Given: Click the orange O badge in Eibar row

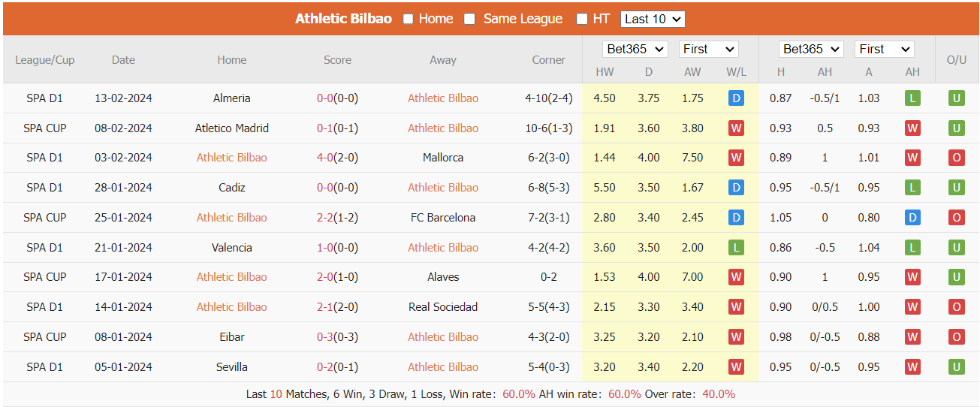Looking at the screenshot, I should coord(956,337).
